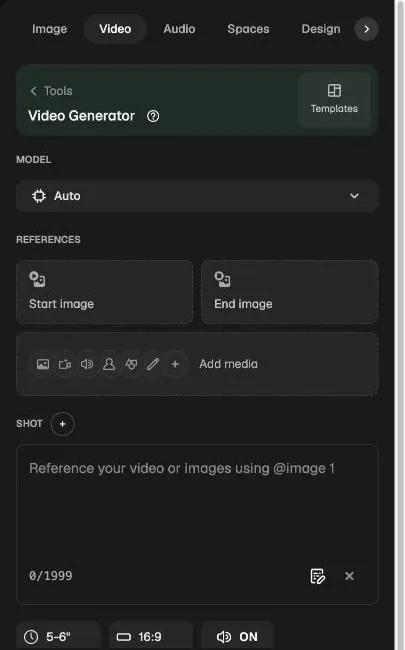Click the plus icon beside Add media
Image resolution: width=405 pixels, height=650 pixels.
175,364
